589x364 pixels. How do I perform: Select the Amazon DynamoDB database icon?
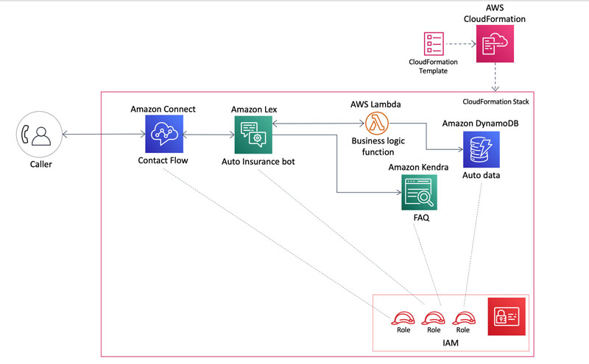tap(482, 149)
